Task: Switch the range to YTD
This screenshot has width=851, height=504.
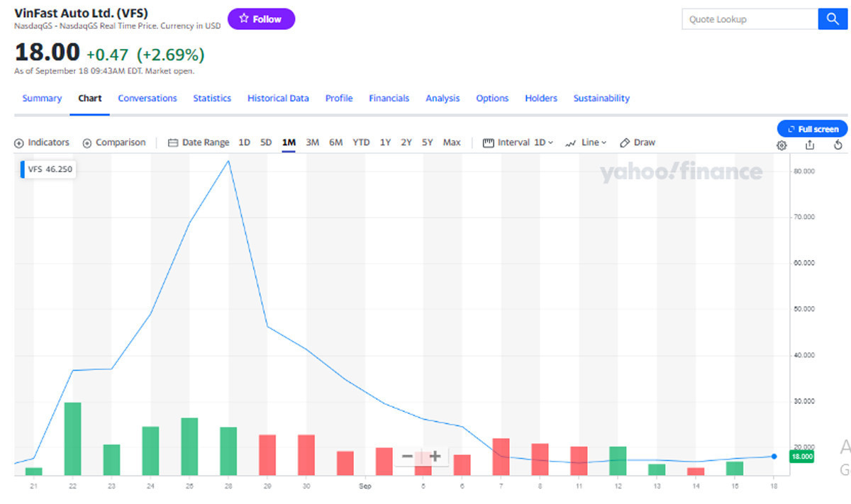Action: point(361,142)
